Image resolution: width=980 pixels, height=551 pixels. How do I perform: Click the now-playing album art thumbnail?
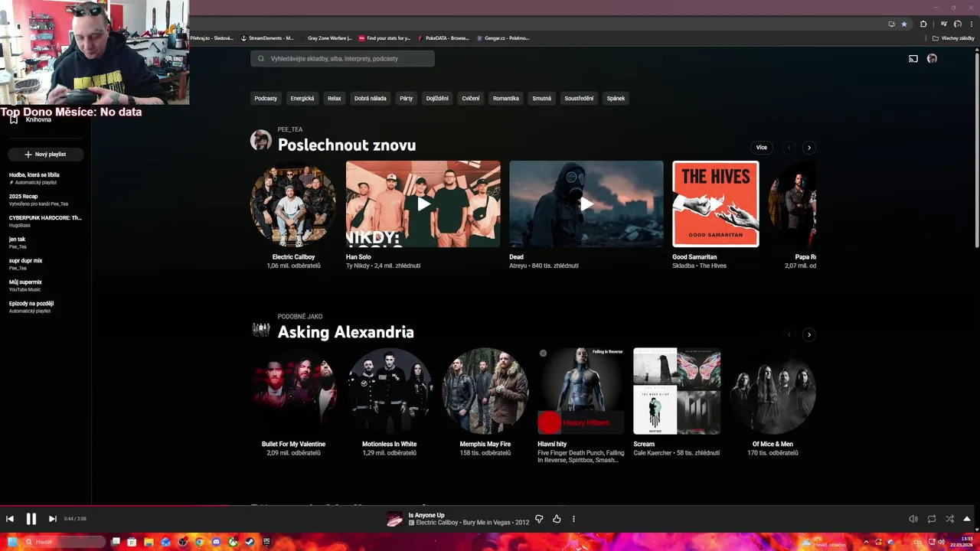pyautogui.click(x=394, y=520)
